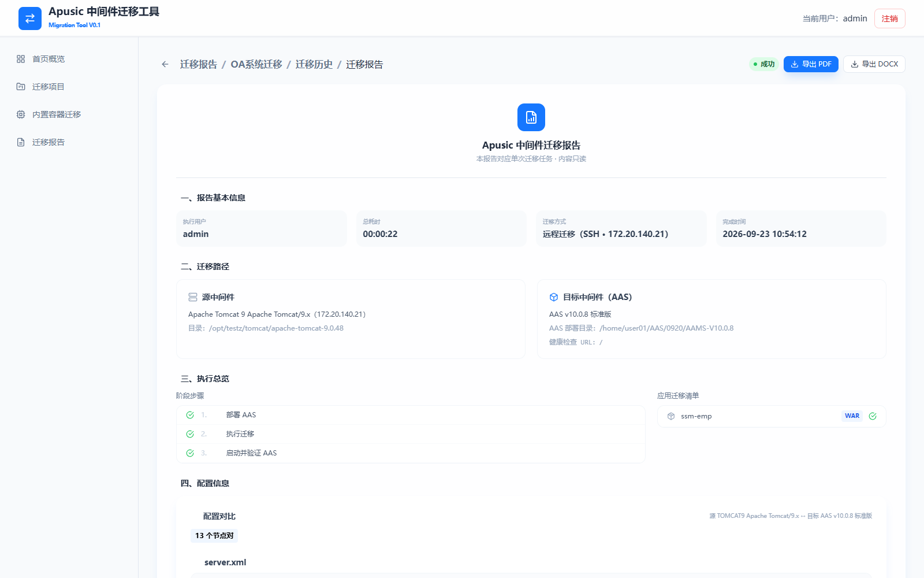924x578 pixels.
Task: Click the 执行用户 admin value
Action: click(x=196, y=234)
